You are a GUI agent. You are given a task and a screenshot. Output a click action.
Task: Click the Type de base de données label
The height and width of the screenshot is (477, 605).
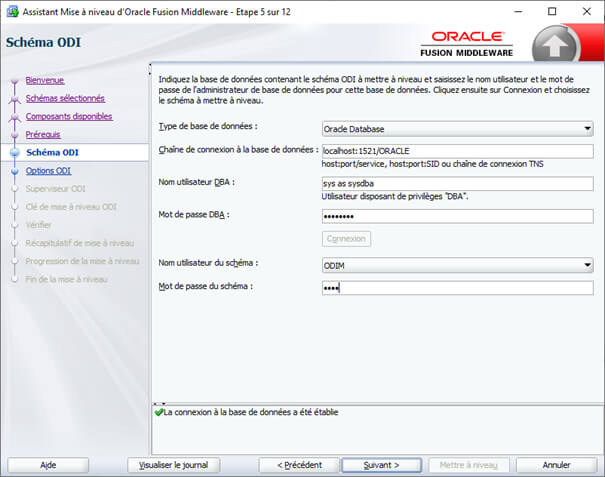(x=208, y=126)
